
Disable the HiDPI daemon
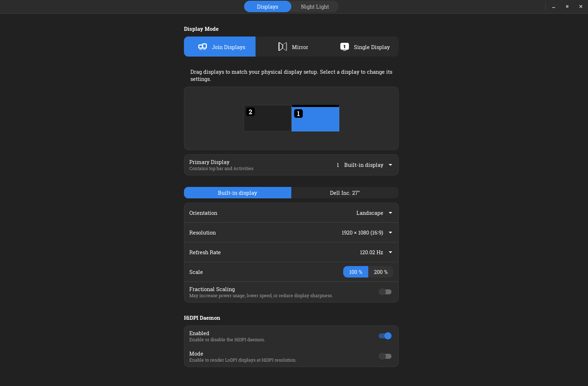385,336
